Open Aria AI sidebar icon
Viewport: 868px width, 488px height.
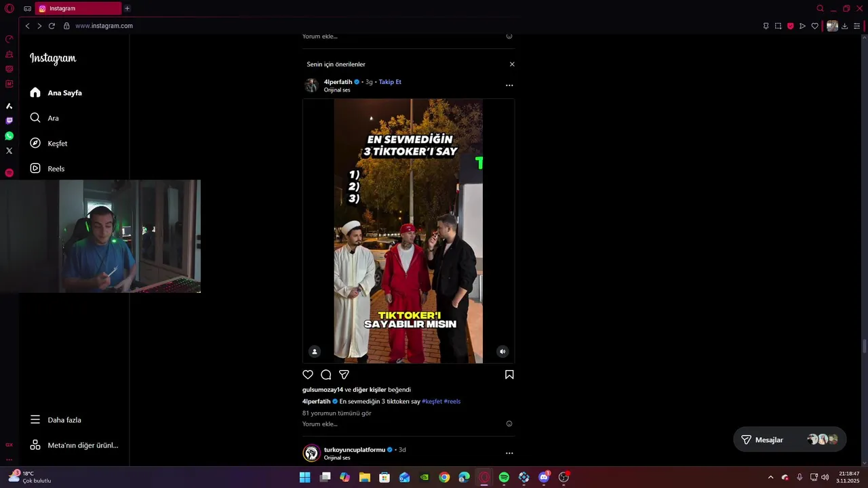(x=9, y=106)
